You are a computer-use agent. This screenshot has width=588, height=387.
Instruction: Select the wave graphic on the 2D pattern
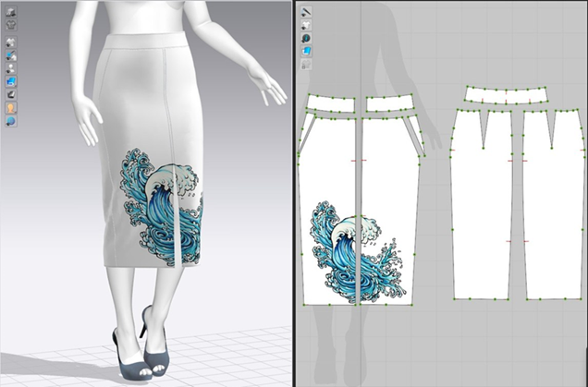(356, 249)
